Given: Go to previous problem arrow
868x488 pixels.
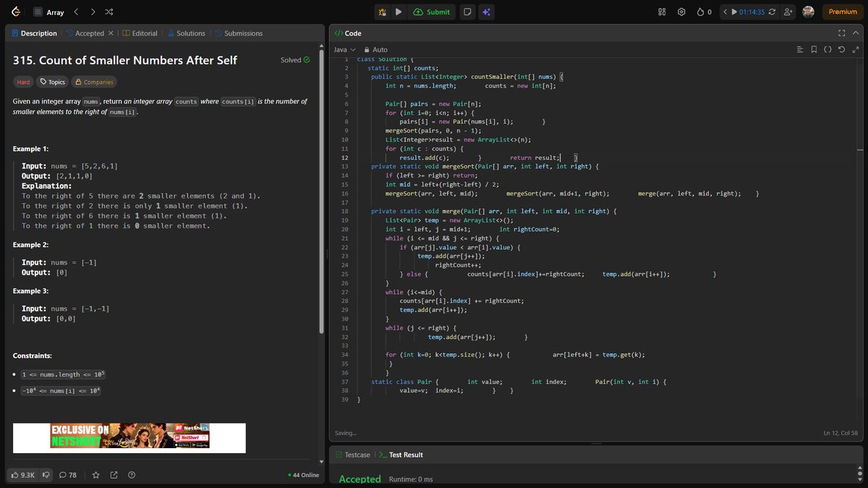Looking at the screenshot, I should pyautogui.click(x=76, y=12).
